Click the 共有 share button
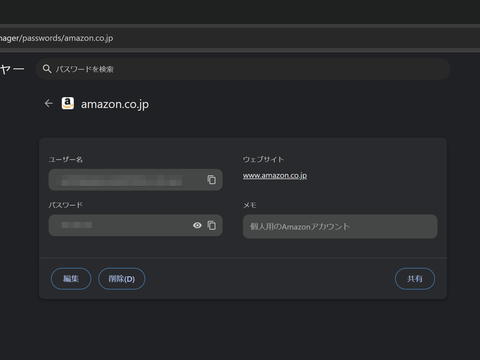 pos(415,279)
